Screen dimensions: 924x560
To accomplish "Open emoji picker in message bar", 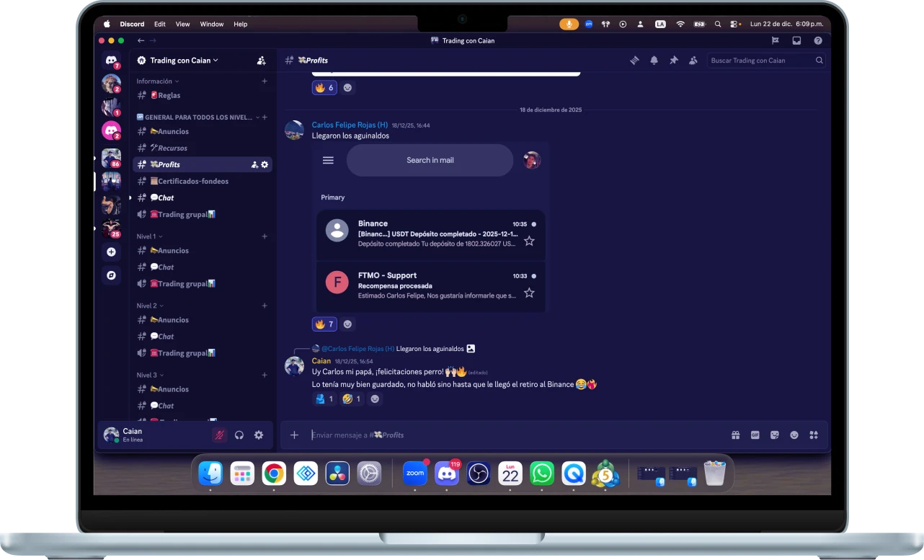I will [794, 435].
